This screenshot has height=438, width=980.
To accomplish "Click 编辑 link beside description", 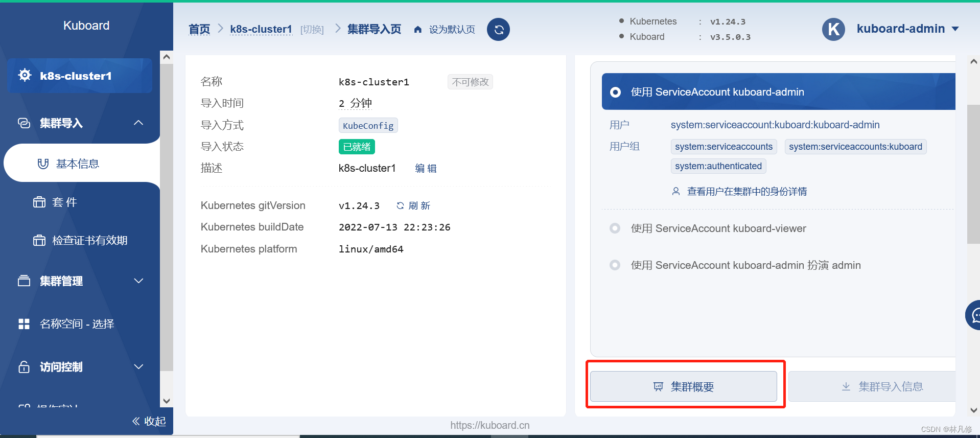I will (426, 168).
